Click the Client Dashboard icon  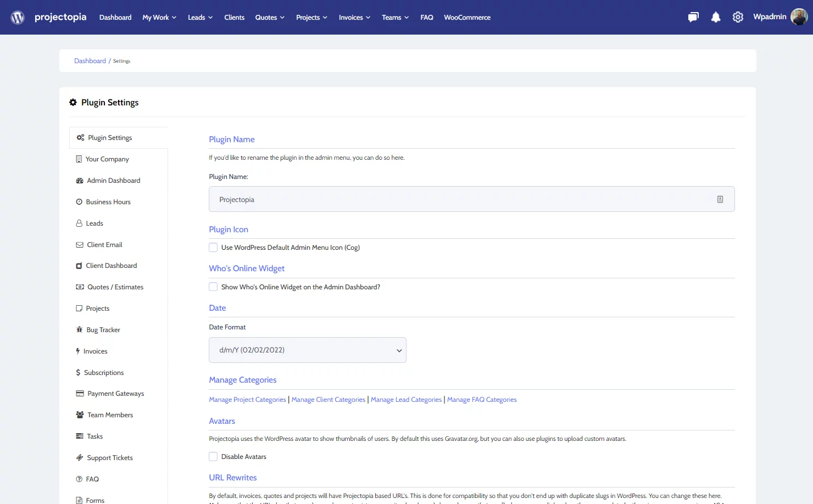[x=79, y=266]
